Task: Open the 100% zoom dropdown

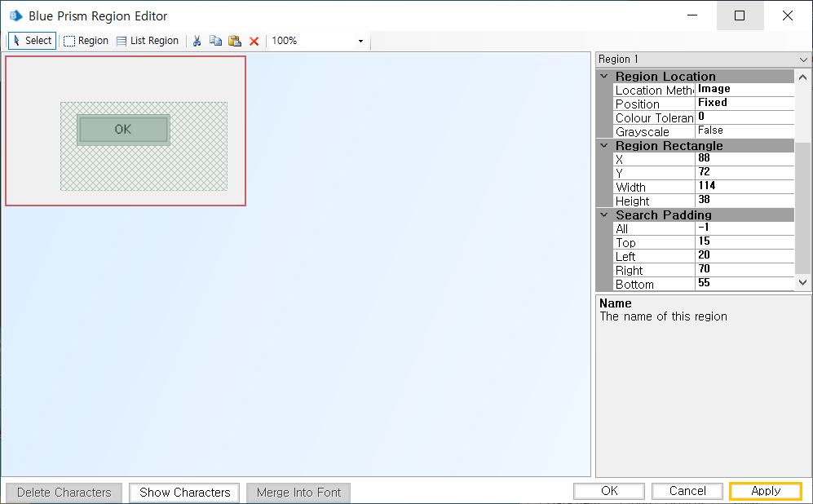Action: coord(360,41)
